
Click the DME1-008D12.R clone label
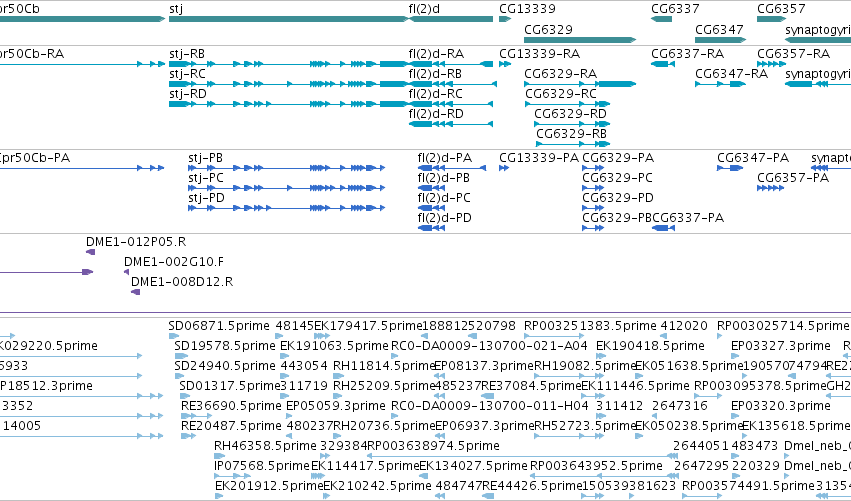point(182,282)
